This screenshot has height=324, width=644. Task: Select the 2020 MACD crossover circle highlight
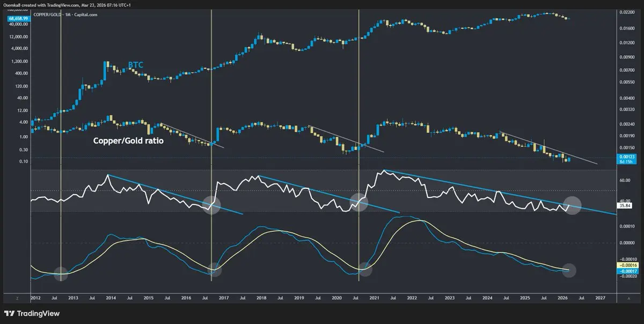pyautogui.click(x=365, y=270)
